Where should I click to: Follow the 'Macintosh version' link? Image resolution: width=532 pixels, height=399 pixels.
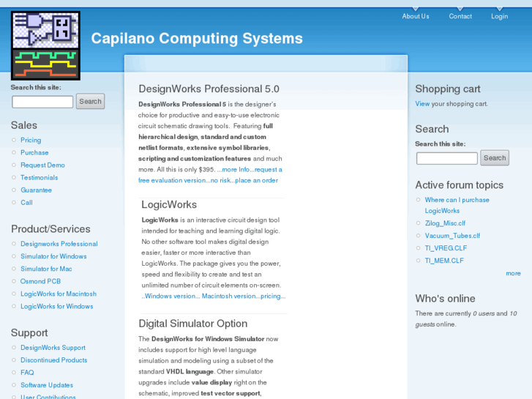pyautogui.click(x=228, y=296)
